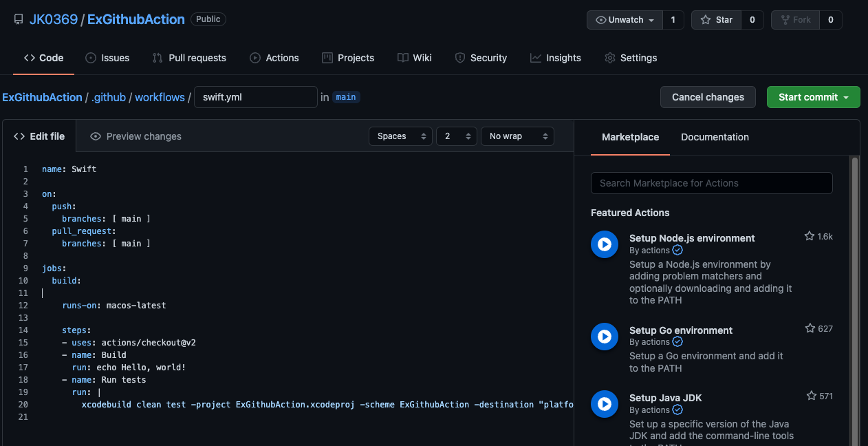The height and width of the screenshot is (446, 868).
Task: Click the Issues circle icon
Action: [x=91, y=58]
